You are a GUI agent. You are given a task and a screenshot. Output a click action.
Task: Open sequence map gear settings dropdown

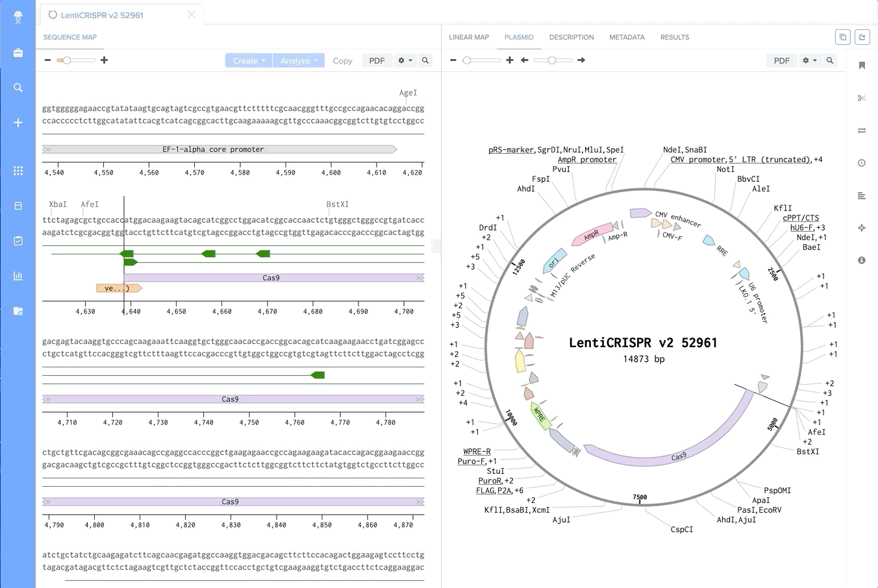pyautogui.click(x=405, y=60)
